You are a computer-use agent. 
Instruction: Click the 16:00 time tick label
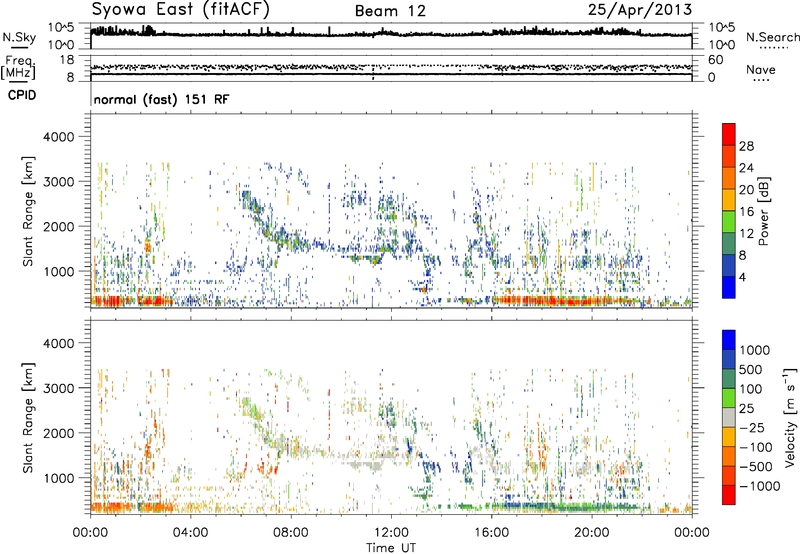click(491, 533)
